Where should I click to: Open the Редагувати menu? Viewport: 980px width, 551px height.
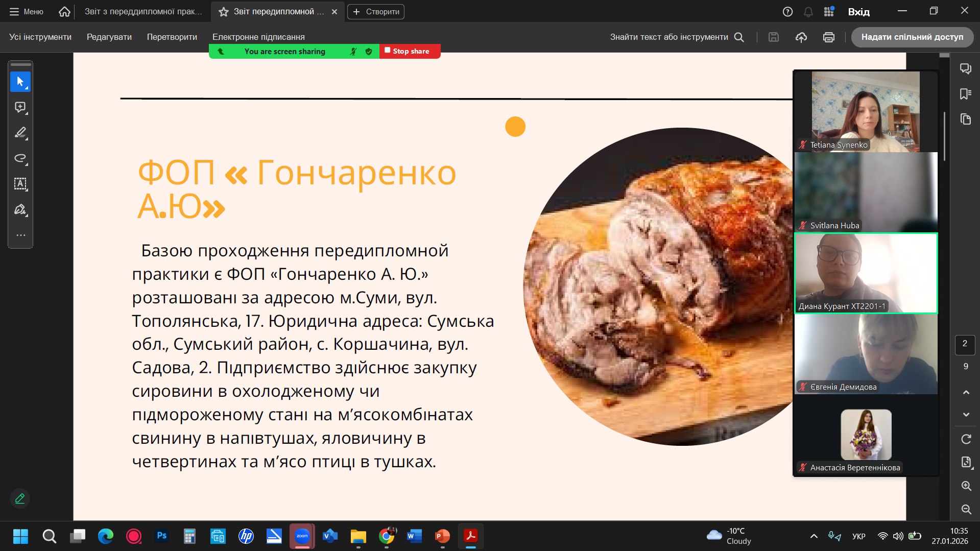coord(109,37)
